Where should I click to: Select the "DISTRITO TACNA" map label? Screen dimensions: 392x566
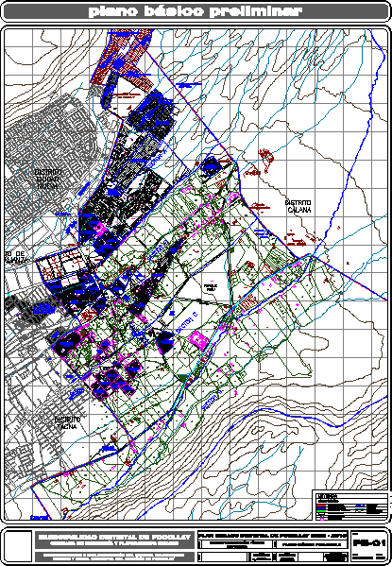coord(67,423)
